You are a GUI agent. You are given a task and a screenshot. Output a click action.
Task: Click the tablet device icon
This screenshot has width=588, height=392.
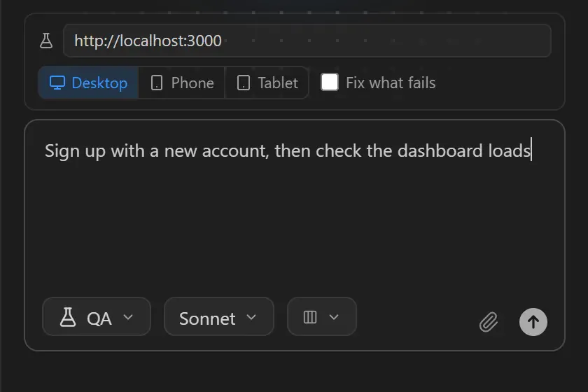[244, 83]
